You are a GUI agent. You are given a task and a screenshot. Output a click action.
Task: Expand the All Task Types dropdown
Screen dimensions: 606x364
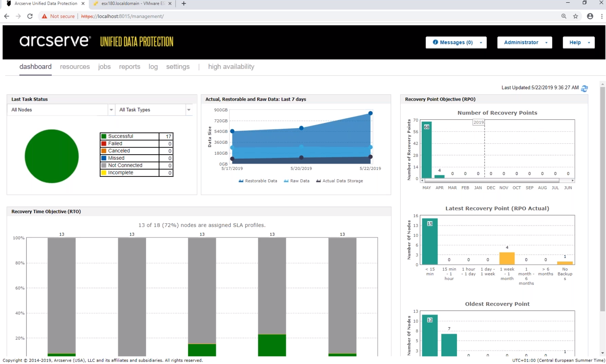pyautogui.click(x=189, y=110)
